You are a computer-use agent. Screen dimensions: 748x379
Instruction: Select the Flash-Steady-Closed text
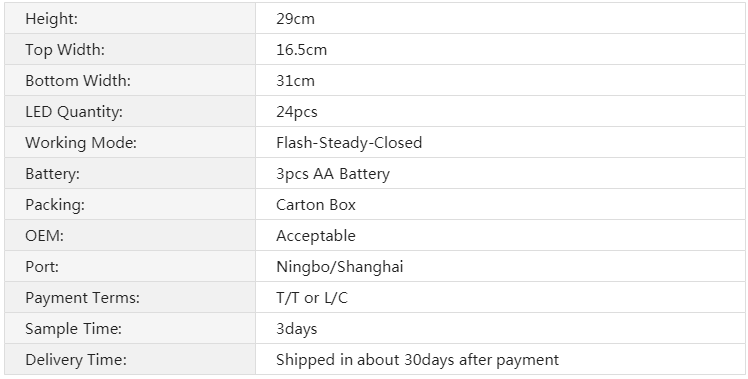coord(349,142)
